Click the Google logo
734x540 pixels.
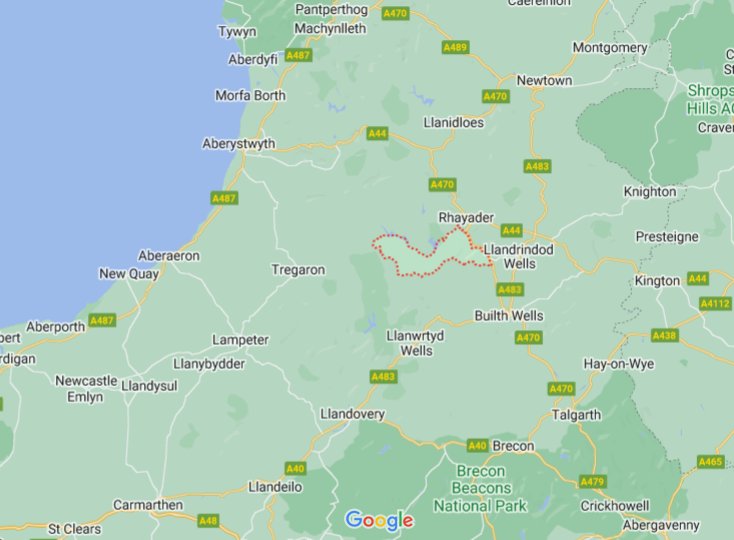click(379, 520)
